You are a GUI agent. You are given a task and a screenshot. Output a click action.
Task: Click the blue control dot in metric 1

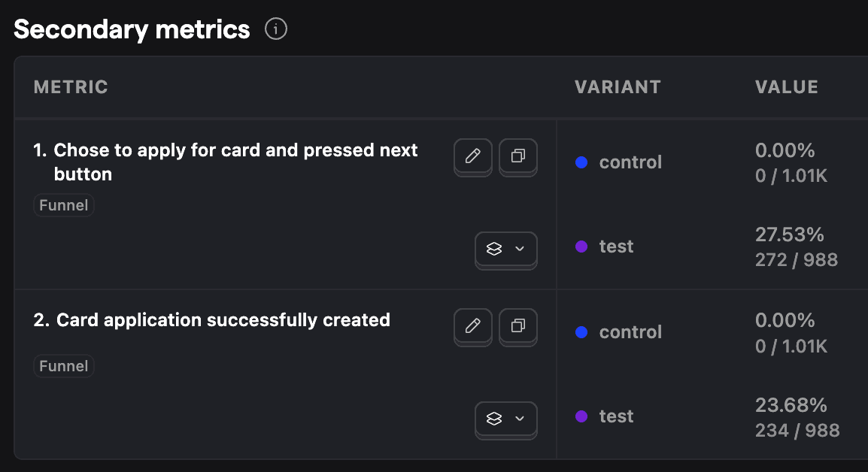pyautogui.click(x=581, y=162)
